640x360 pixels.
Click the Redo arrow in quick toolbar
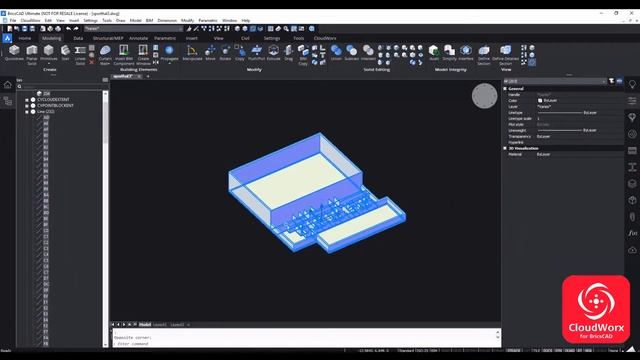[x=76, y=29]
